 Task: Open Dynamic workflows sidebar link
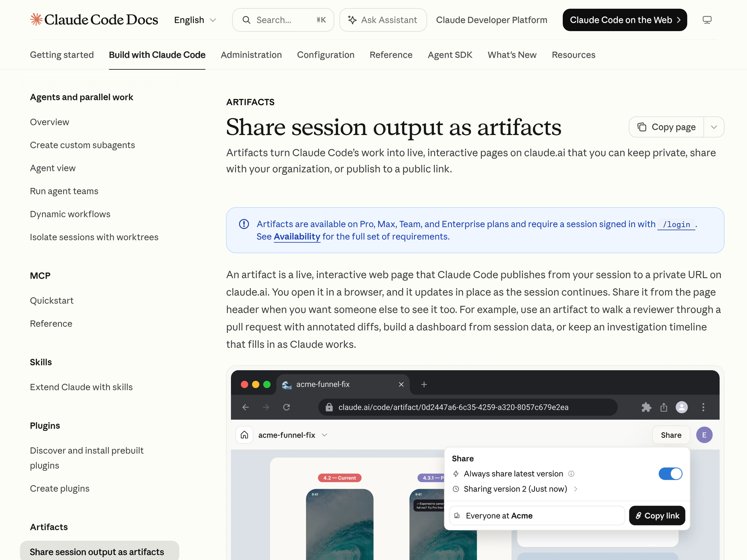pos(70,214)
